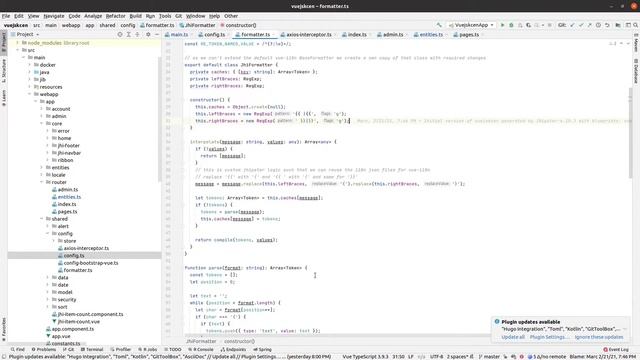Stop the running process
This screenshot has width=640, height=360.
tap(550, 25)
